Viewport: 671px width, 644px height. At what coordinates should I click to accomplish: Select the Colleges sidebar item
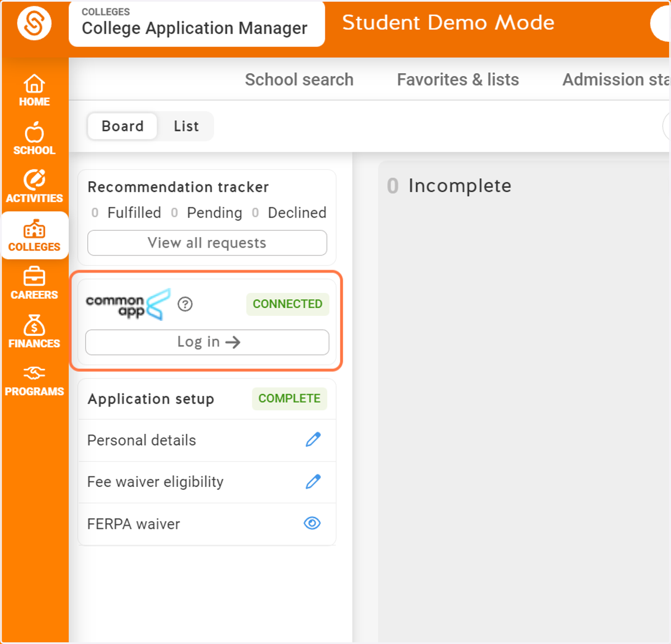[x=34, y=235]
